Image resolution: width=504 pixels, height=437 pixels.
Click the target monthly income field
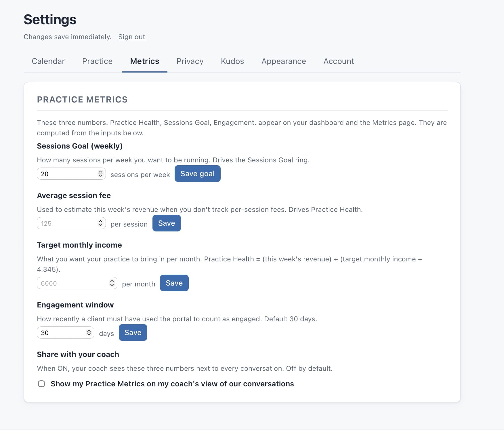point(77,283)
